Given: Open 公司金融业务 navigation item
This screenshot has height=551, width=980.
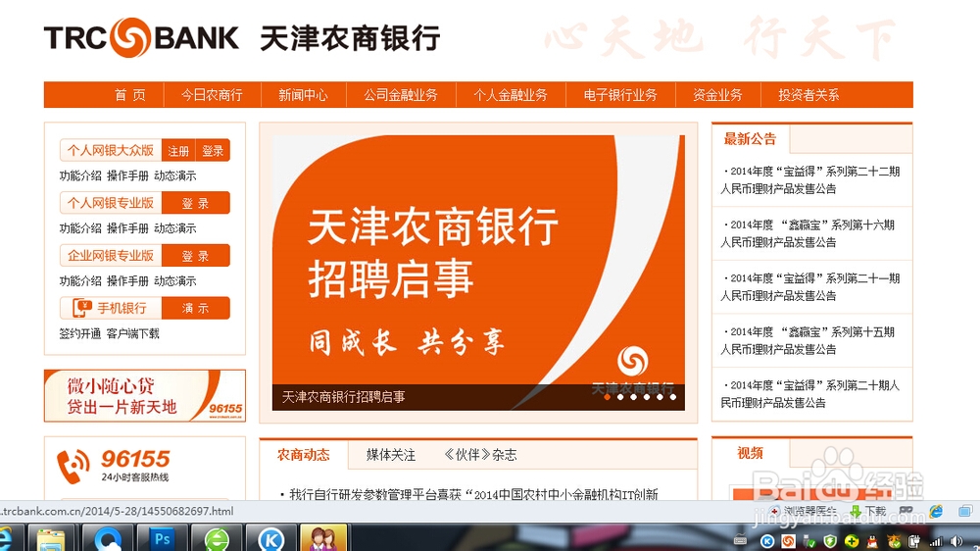Looking at the screenshot, I should click(x=401, y=95).
